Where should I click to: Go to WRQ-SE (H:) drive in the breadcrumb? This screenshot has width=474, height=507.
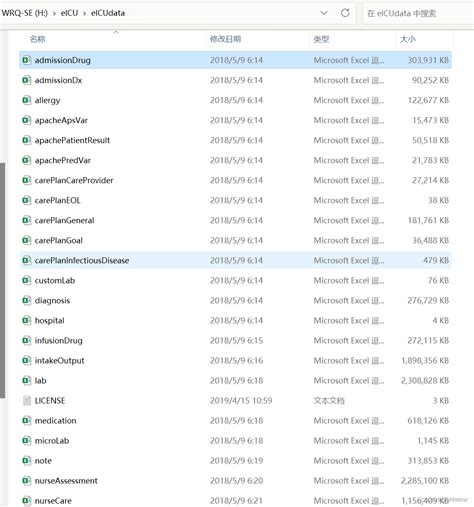(x=24, y=13)
